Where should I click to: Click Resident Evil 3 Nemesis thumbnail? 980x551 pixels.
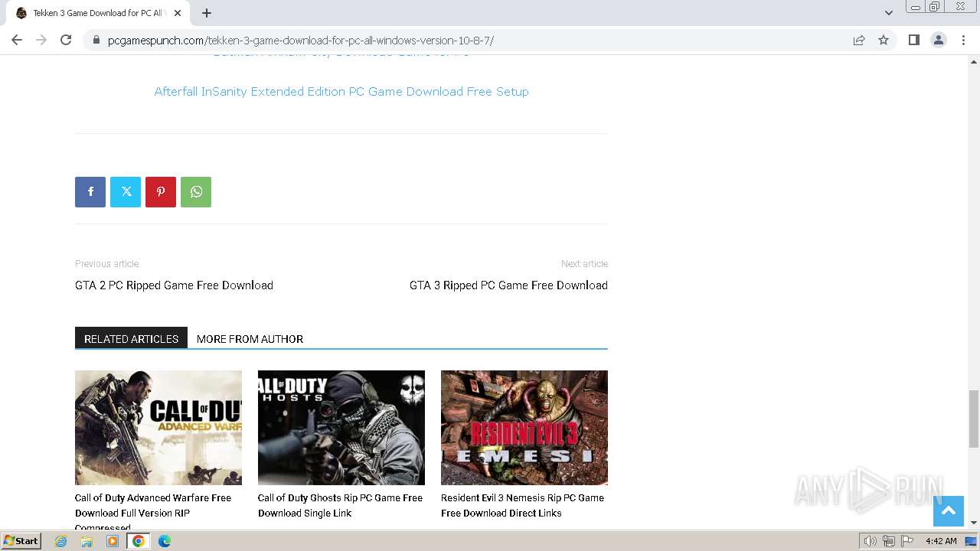coord(524,428)
